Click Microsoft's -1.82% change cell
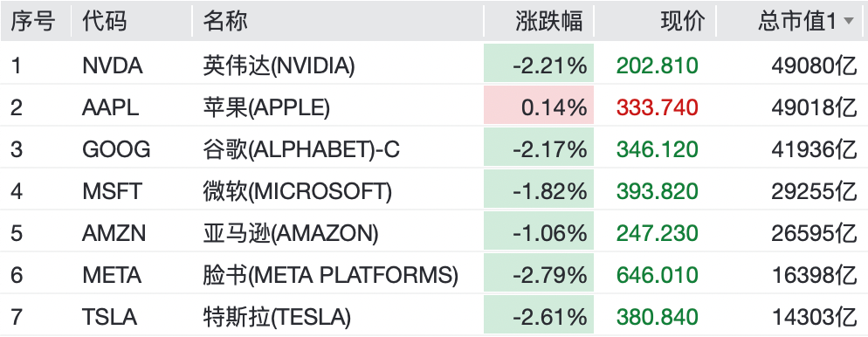 click(x=539, y=189)
